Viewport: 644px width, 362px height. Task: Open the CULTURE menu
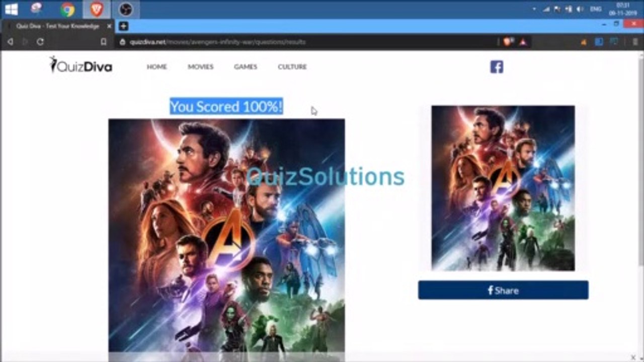pyautogui.click(x=292, y=66)
